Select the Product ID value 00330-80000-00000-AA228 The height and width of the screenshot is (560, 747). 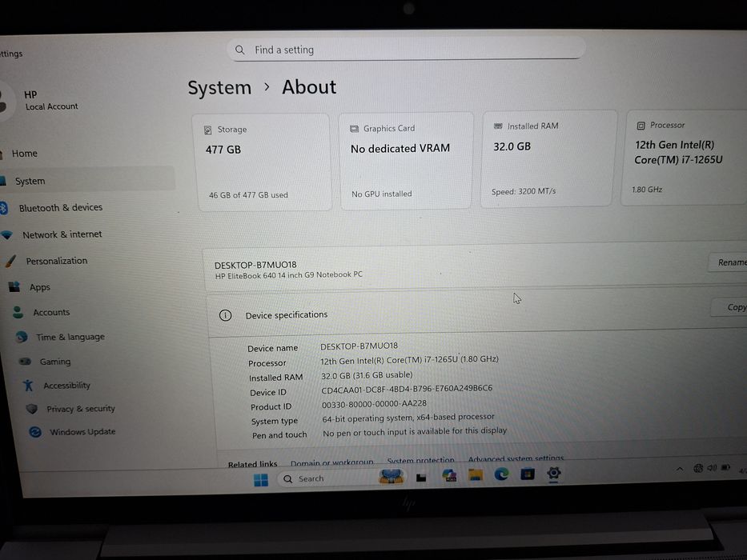374,404
